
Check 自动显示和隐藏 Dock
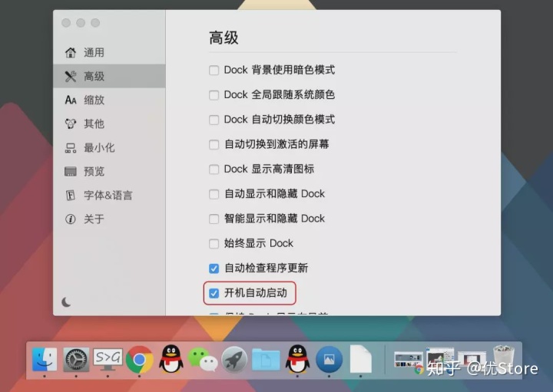214,194
